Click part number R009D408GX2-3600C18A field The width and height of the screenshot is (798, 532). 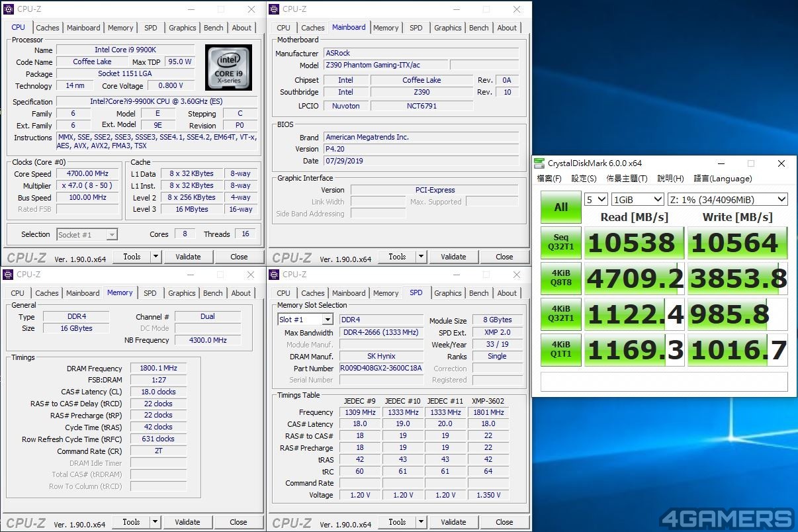[x=381, y=369]
